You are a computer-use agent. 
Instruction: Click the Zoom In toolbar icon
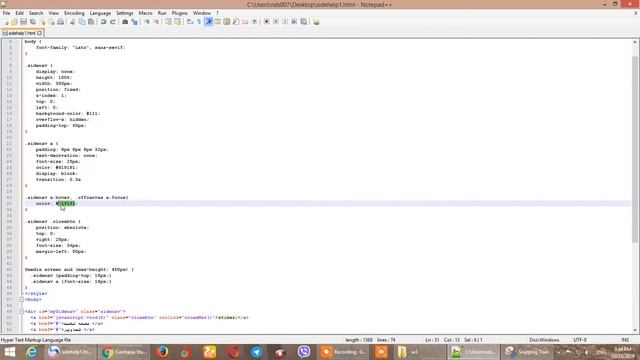point(147,22)
